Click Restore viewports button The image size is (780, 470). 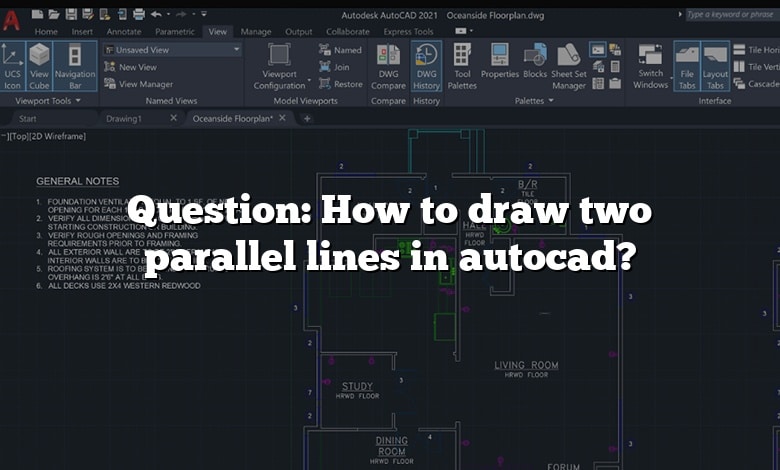pos(341,84)
